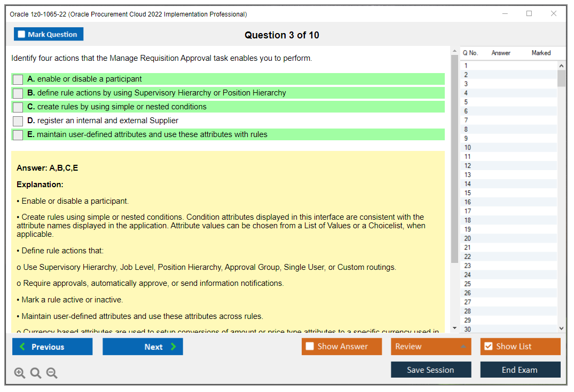Toggle the Show Answer checkbox

tap(310, 347)
